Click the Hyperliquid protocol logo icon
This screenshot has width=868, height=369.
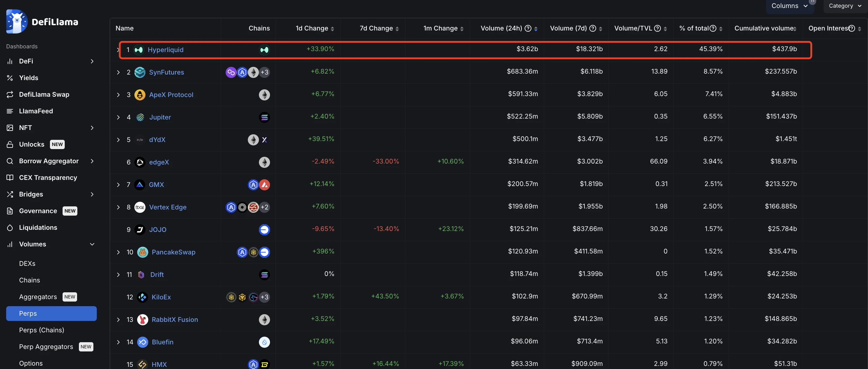[138, 50]
